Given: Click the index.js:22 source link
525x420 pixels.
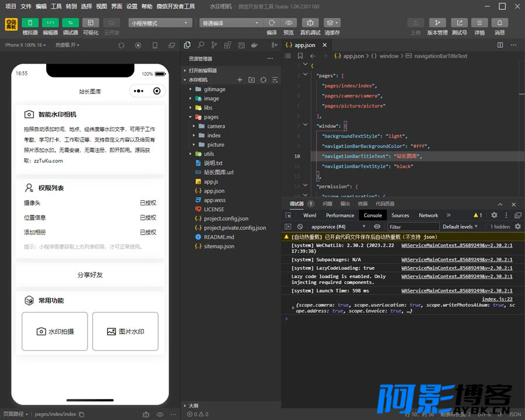Looking at the screenshot, I should click(497, 299).
